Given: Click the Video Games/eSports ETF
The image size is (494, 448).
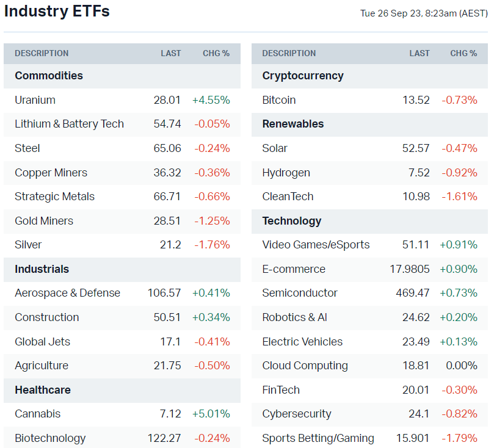Looking at the screenshot, I should (x=316, y=245).
